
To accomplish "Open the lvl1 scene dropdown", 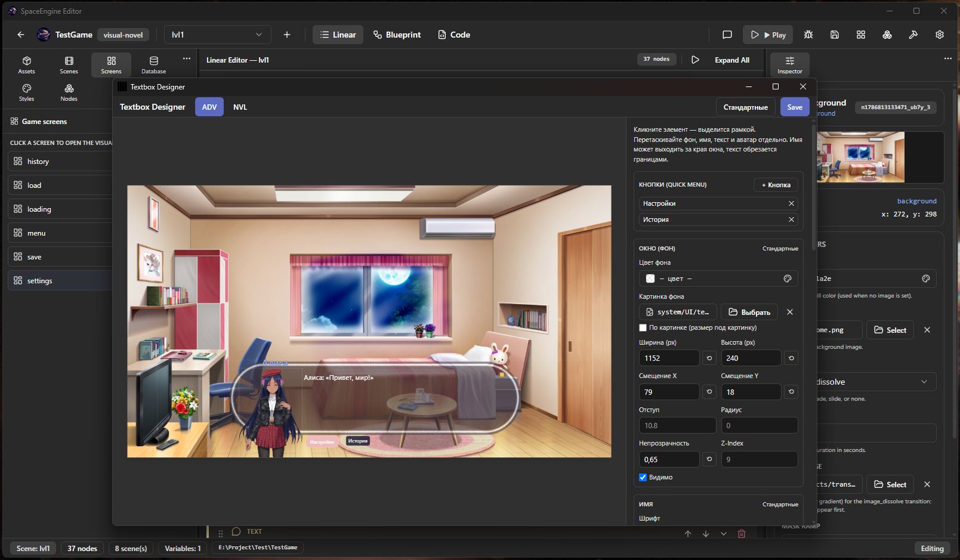I will (217, 35).
